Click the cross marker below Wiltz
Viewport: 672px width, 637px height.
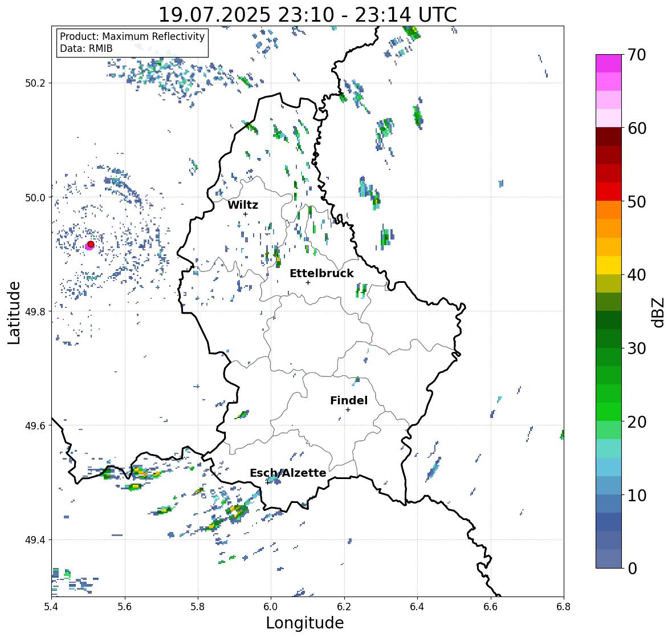click(245, 214)
